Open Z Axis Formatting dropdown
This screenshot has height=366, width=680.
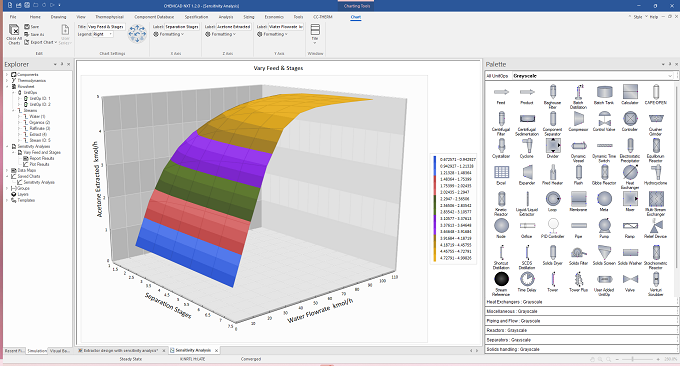coord(222,34)
